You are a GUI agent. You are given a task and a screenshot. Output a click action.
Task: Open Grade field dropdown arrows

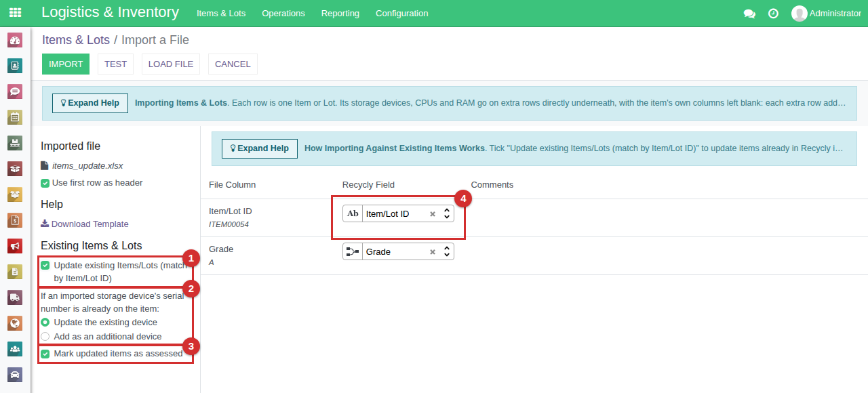tap(447, 251)
